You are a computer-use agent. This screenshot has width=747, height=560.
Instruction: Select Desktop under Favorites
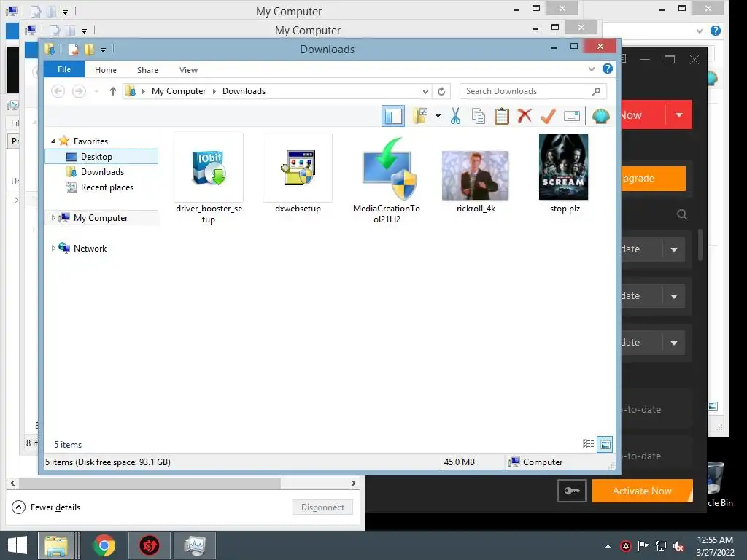[x=101, y=157]
